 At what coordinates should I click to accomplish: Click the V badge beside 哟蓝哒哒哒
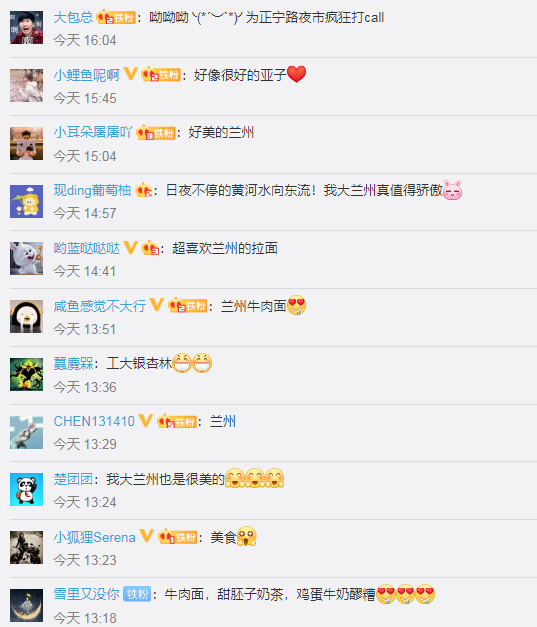130,248
